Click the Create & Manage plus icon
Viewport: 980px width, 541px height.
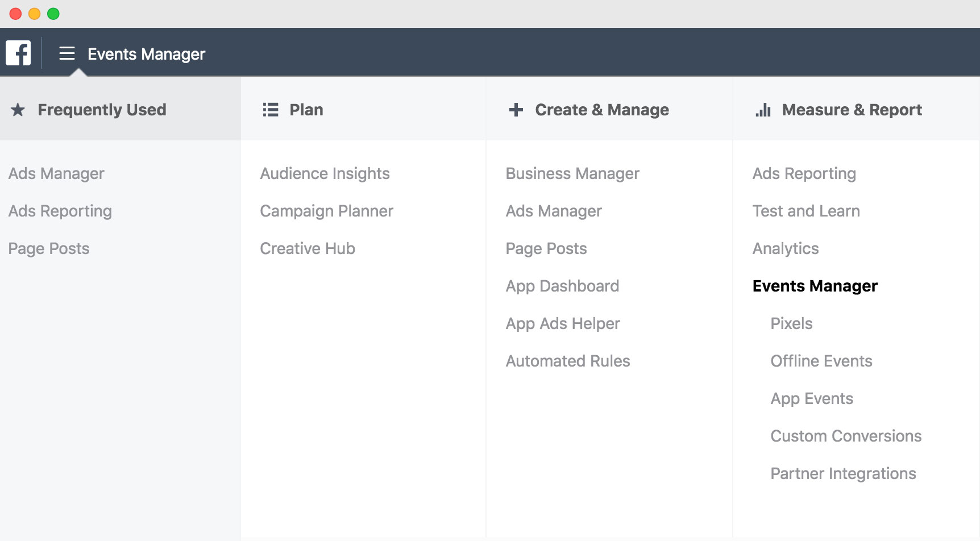pos(516,110)
